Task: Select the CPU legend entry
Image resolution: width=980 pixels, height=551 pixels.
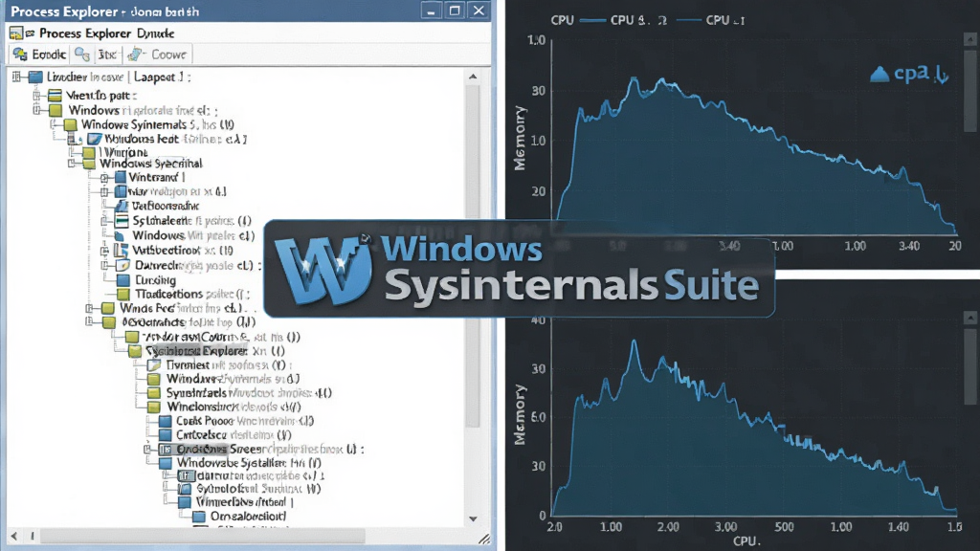Action: tap(562, 20)
